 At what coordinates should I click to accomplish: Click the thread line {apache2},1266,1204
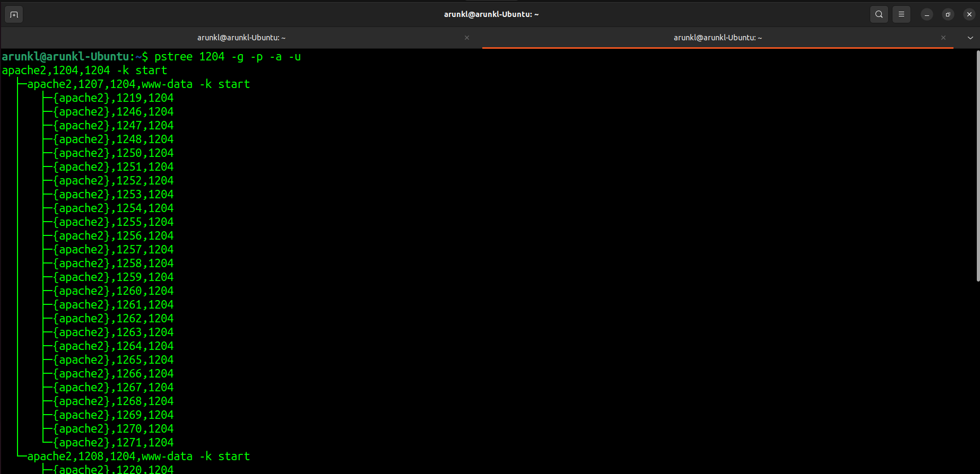pyautogui.click(x=113, y=374)
